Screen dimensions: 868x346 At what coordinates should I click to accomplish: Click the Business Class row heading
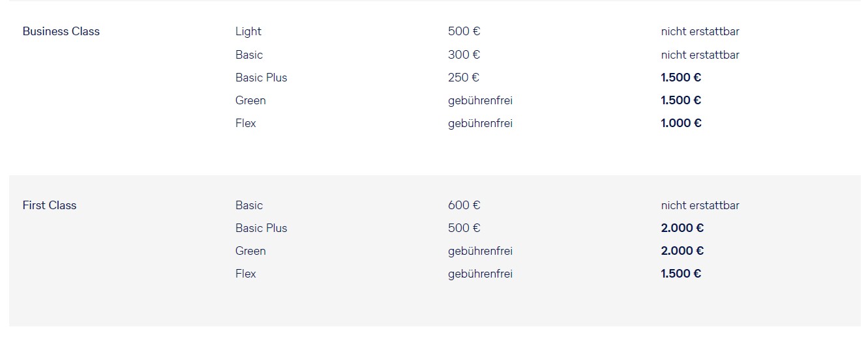point(61,31)
